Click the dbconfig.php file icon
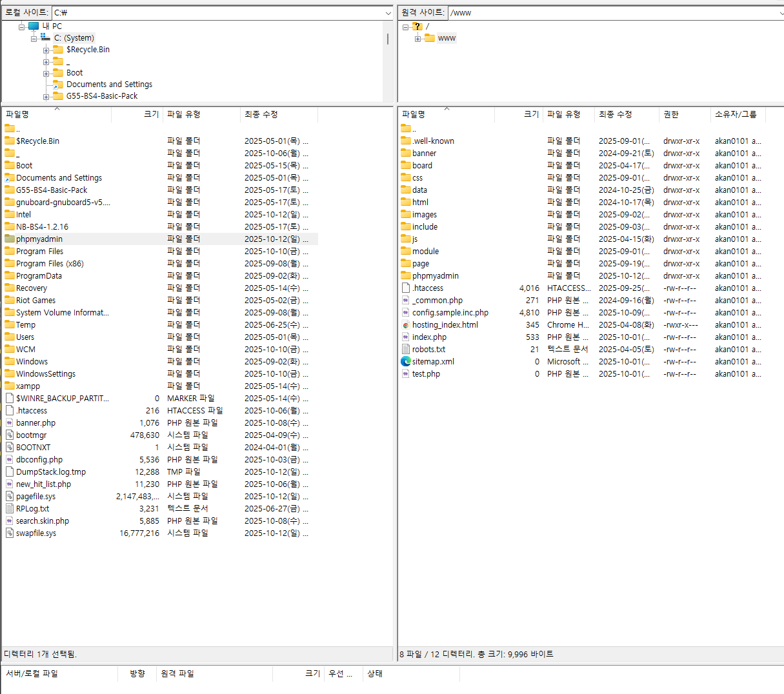This screenshot has height=694, width=784. pos(10,460)
